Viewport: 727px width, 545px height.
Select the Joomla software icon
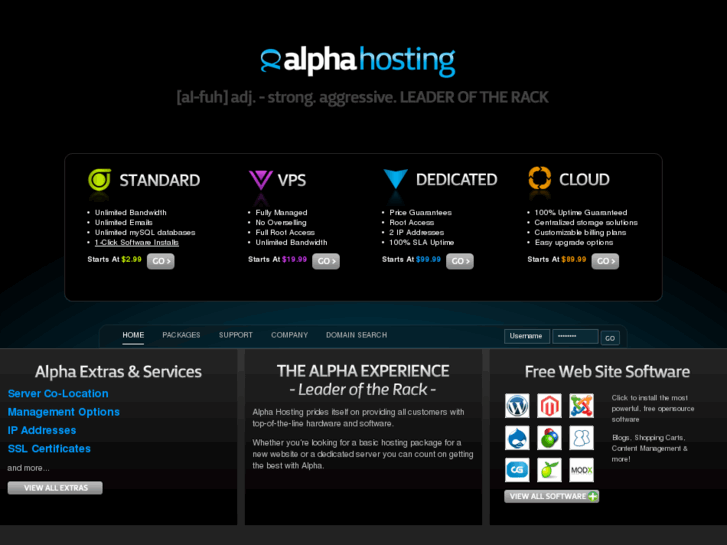click(581, 406)
